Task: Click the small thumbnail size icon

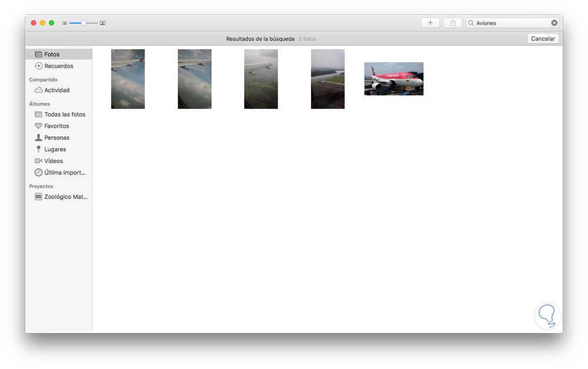Action: point(65,24)
